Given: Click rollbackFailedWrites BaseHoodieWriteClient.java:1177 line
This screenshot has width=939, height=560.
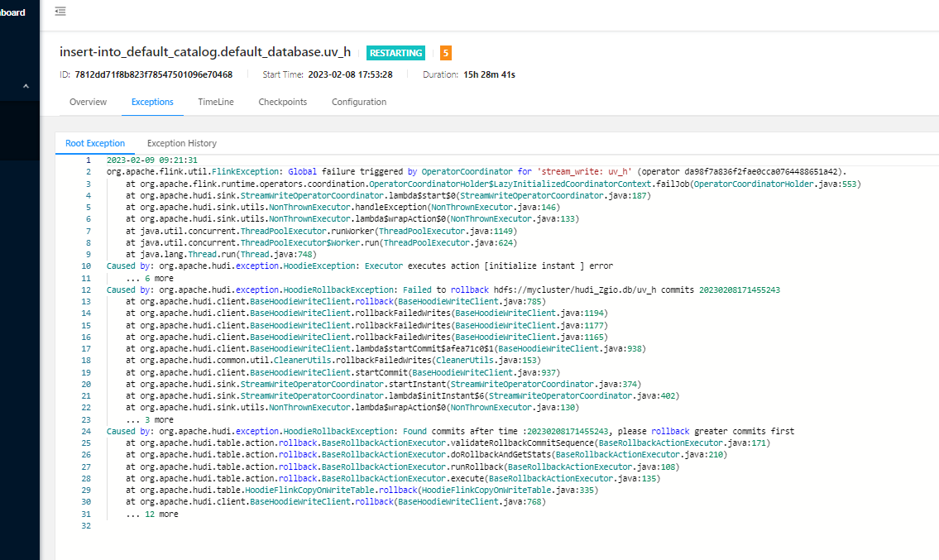Looking at the screenshot, I should 367,325.
